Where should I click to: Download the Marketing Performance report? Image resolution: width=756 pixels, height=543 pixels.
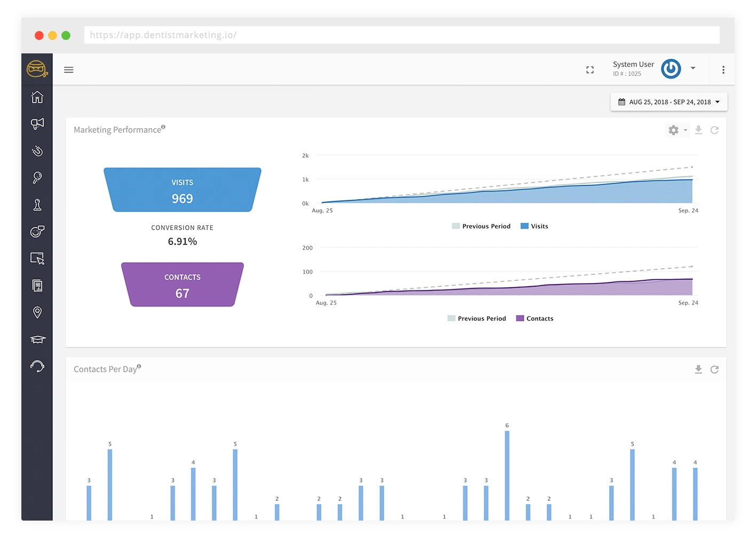click(698, 130)
